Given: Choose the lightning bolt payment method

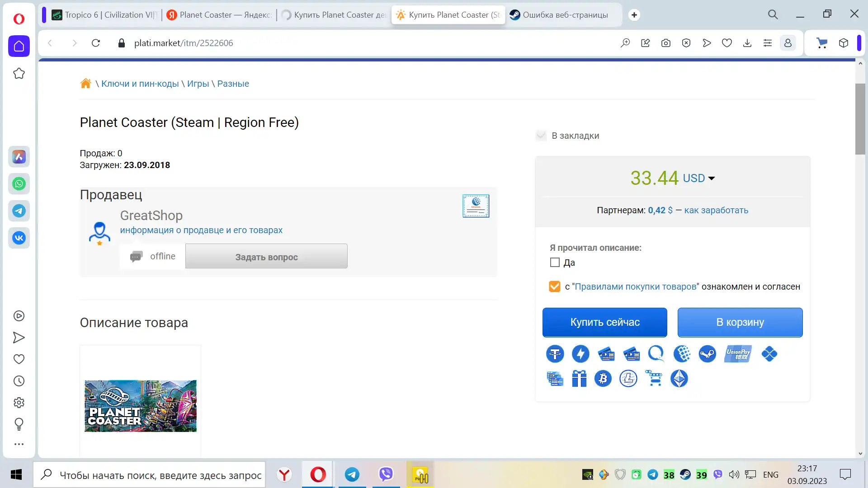Looking at the screenshot, I should click(580, 354).
